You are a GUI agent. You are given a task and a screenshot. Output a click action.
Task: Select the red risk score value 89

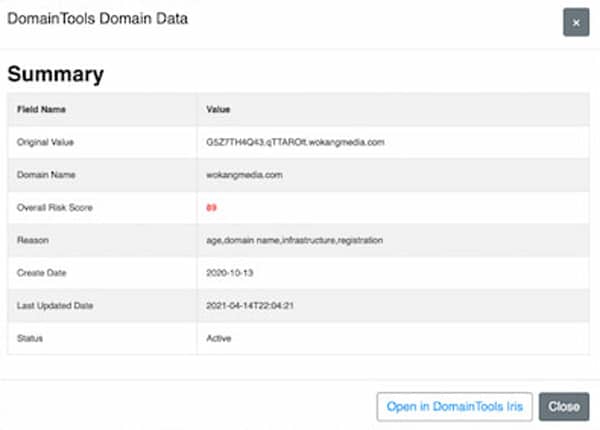pos(211,208)
